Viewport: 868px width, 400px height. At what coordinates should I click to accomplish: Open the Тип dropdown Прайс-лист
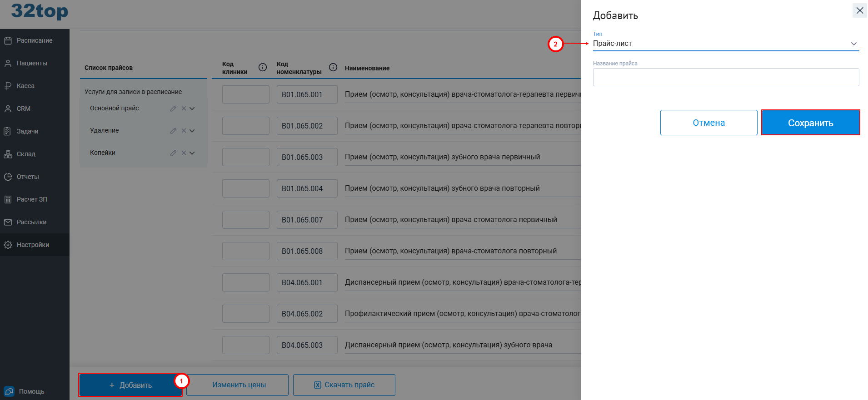(x=725, y=44)
